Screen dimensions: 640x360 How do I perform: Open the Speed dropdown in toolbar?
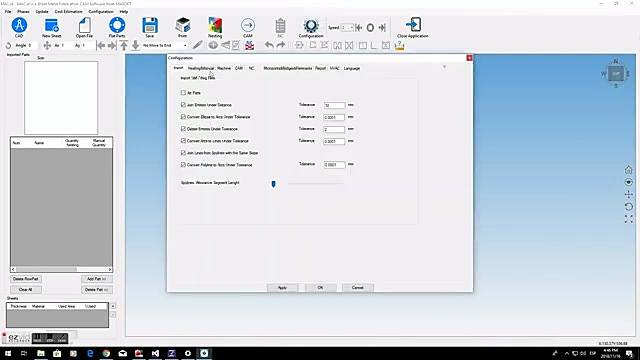[x=347, y=28]
